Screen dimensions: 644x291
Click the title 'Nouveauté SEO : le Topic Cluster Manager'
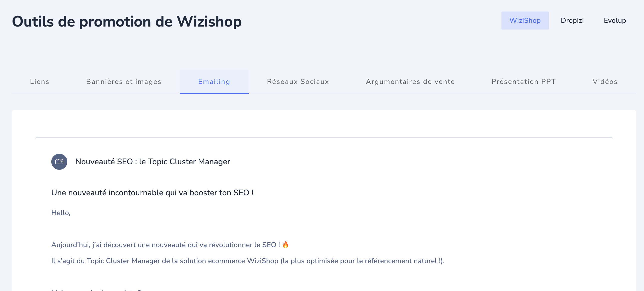tap(153, 162)
